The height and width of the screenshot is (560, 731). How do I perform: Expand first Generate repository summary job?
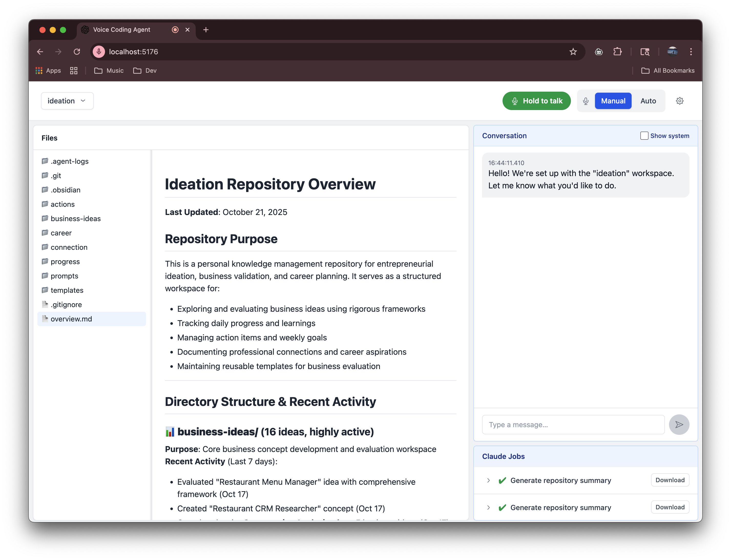488,480
